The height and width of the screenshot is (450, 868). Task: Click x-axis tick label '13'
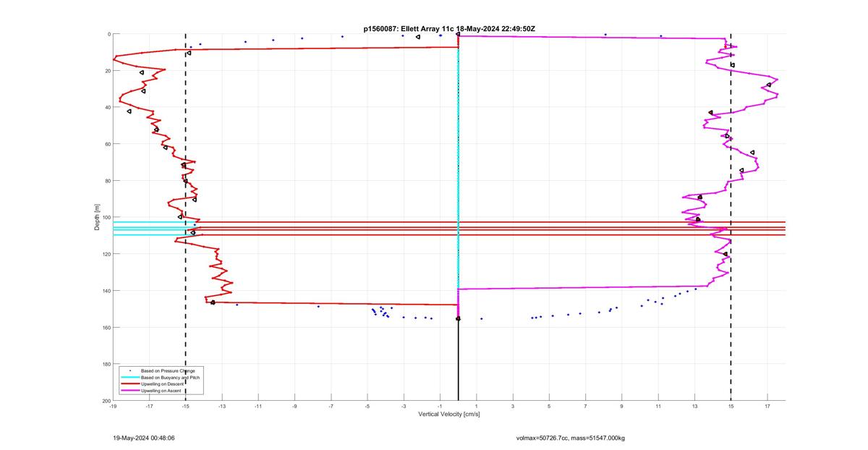[x=694, y=407]
